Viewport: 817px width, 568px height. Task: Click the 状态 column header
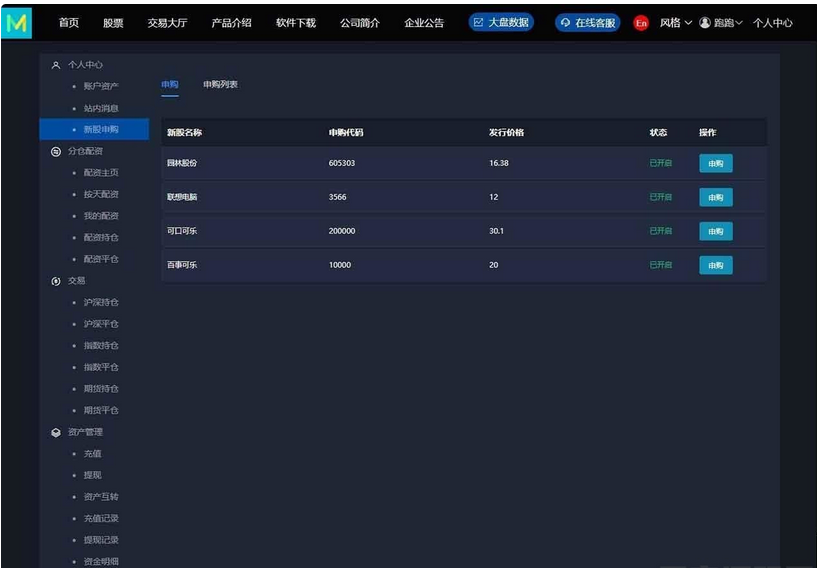point(659,132)
